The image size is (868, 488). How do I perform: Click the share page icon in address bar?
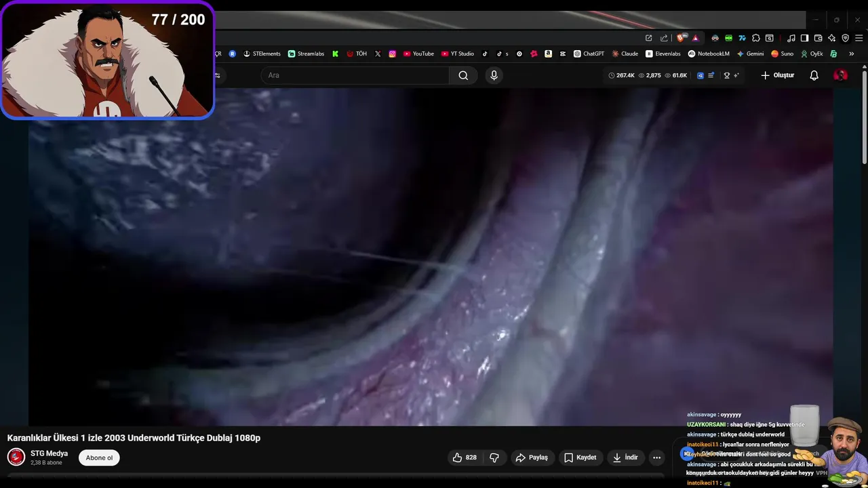[664, 39]
